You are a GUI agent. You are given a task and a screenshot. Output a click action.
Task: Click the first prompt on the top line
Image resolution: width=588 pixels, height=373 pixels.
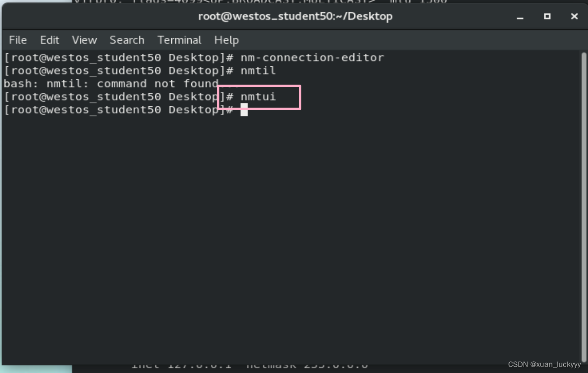tap(117, 58)
